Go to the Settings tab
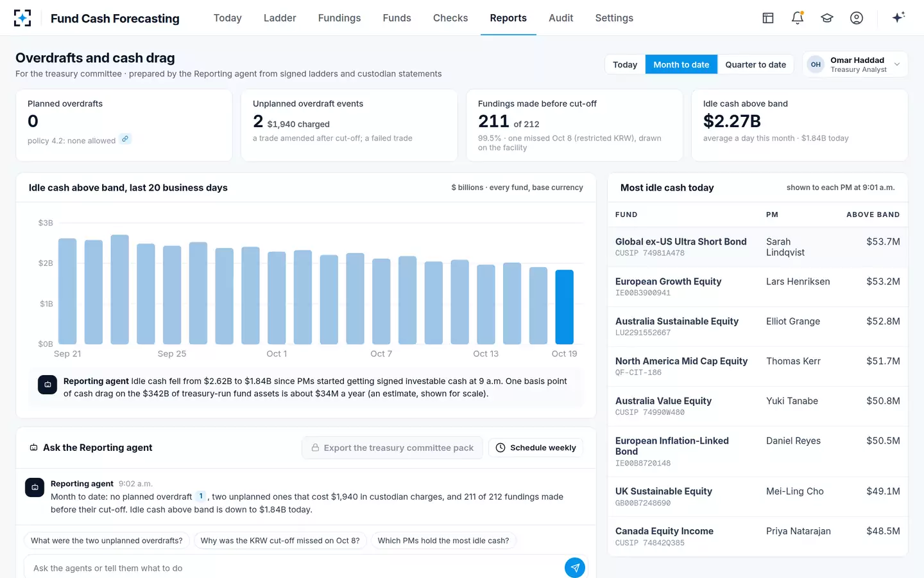The height and width of the screenshot is (578, 924). point(614,18)
